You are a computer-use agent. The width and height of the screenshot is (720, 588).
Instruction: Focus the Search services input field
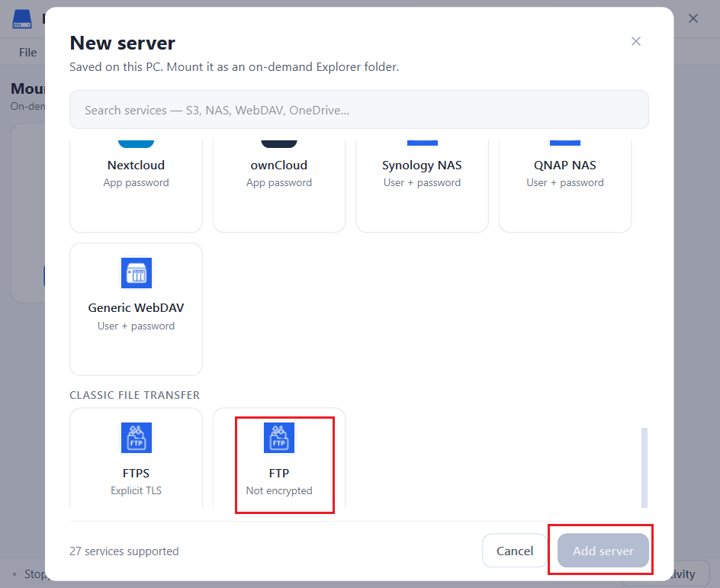359,110
